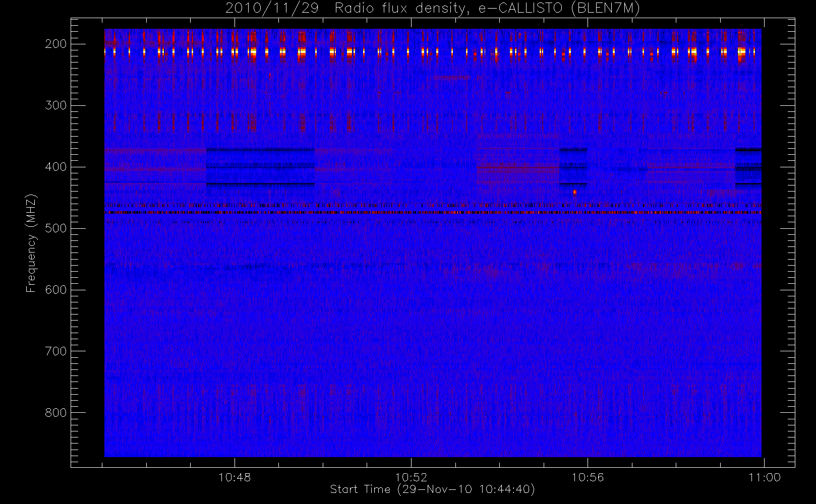Screen dimensions: 816x504
Task: Click the 10:52 time tick label
Action: click(x=411, y=477)
